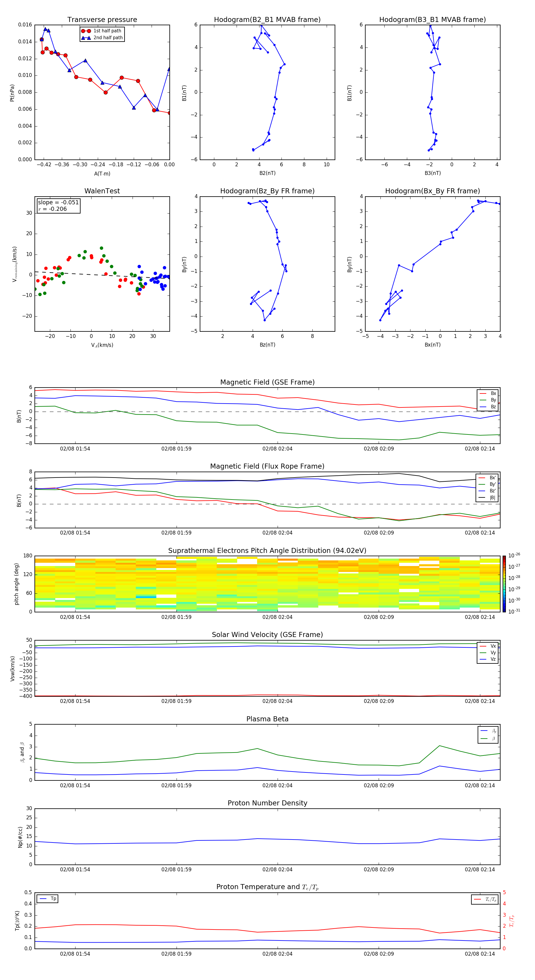
Task: Select 'By' legend entry in GSE panel
Action: click(488, 400)
